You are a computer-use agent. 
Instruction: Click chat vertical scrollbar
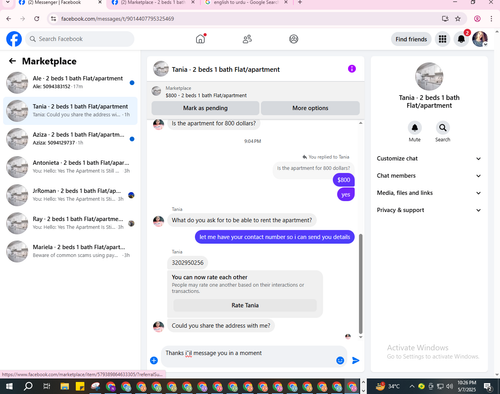click(x=360, y=283)
